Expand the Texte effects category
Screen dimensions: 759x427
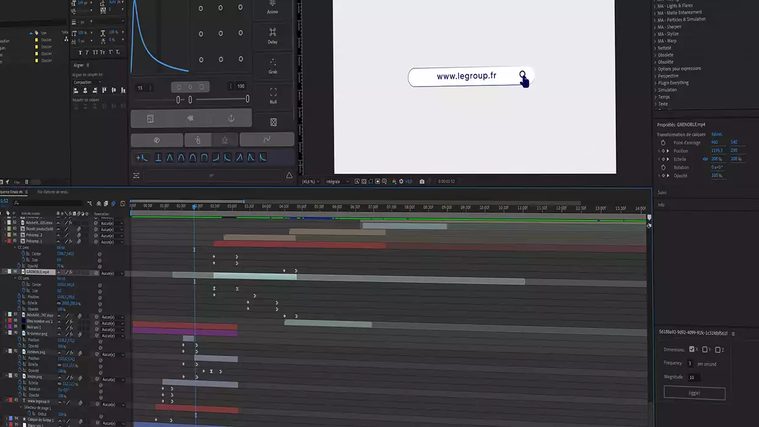coord(655,104)
